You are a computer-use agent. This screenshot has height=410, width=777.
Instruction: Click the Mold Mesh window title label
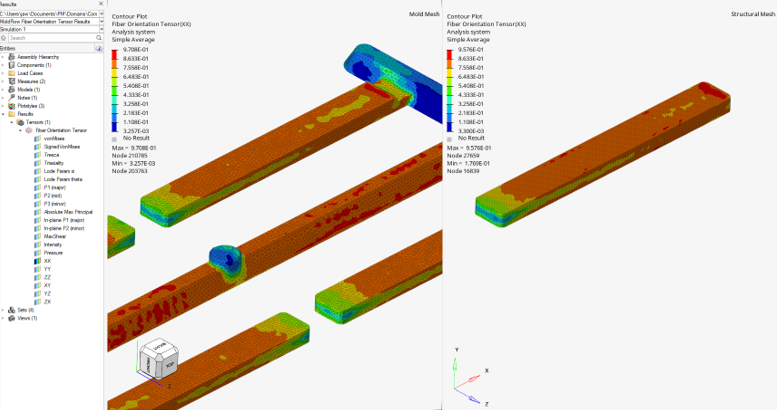[x=424, y=14]
